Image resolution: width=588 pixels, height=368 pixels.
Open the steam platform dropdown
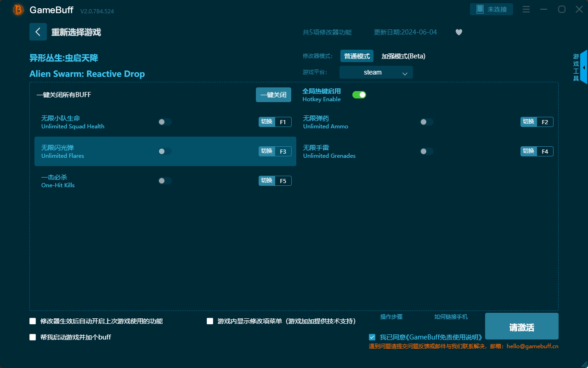[376, 72]
